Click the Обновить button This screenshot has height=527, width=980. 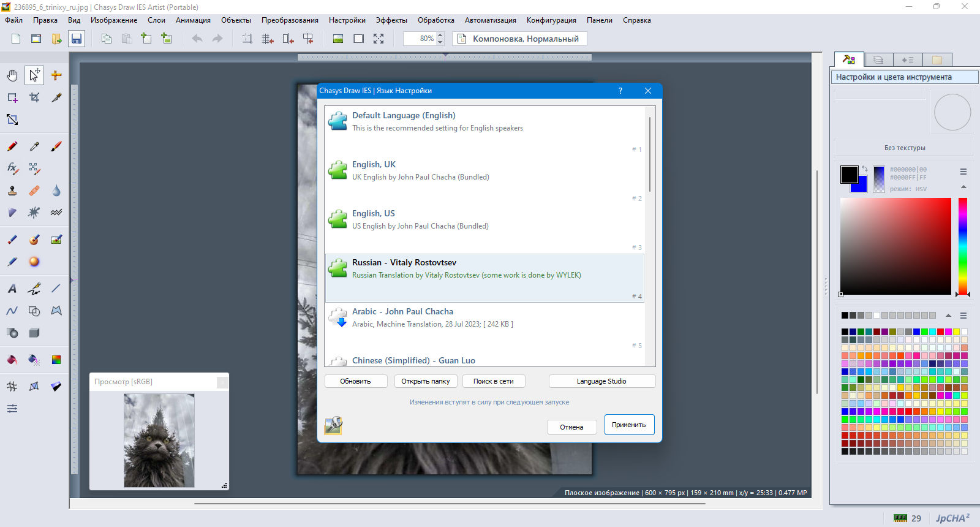click(356, 381)
